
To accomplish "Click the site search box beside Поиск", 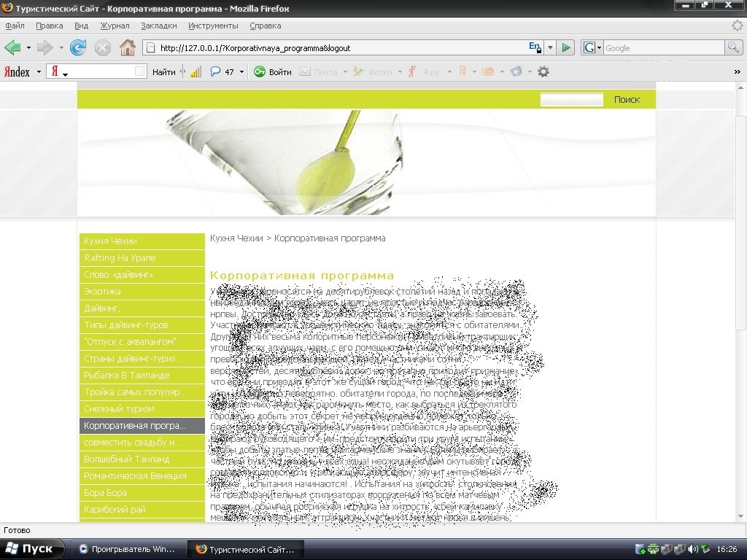I will tap(572, 99).
